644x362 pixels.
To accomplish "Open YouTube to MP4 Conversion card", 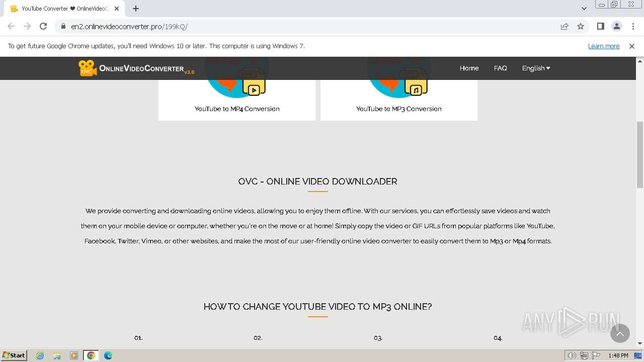I will (x=237, y=88).
